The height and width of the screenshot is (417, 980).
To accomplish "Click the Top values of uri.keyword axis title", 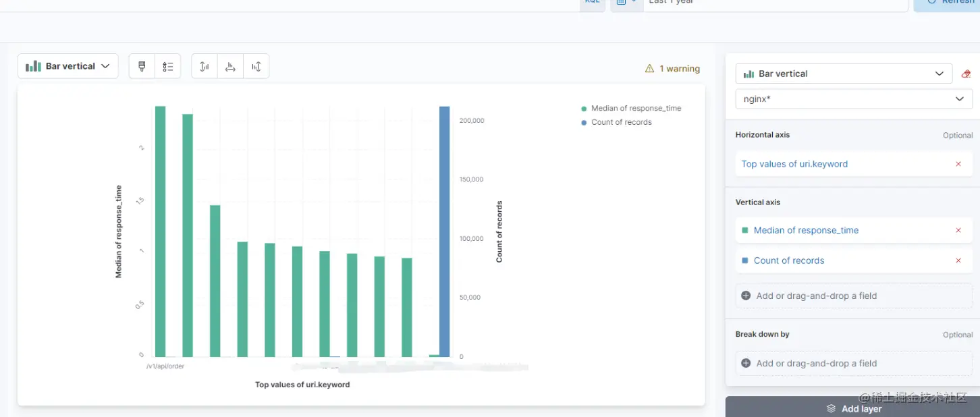I will point(302,385).
